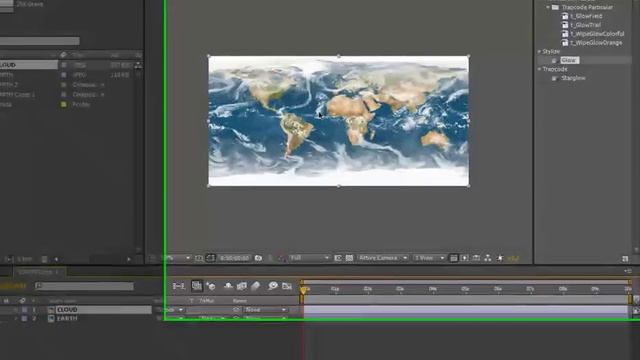Screen dimensions: 640x360
Task: Expand the EARTH layer properties
Action: point(16,318)
